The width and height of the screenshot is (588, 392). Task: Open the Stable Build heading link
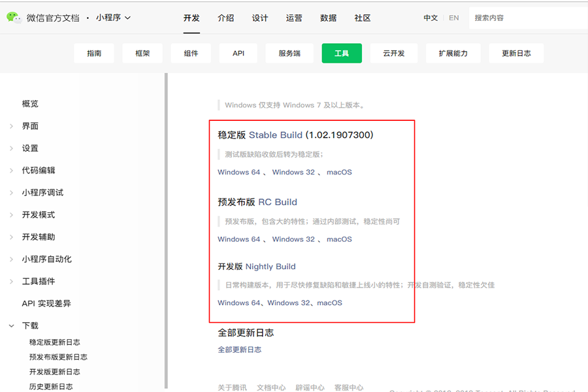[276, 135]
